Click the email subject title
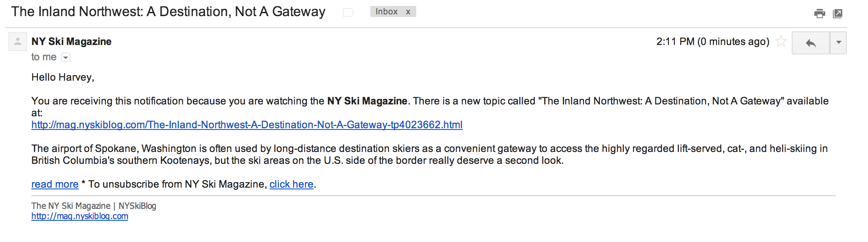868x242 pixels. (x=168, y=12)
